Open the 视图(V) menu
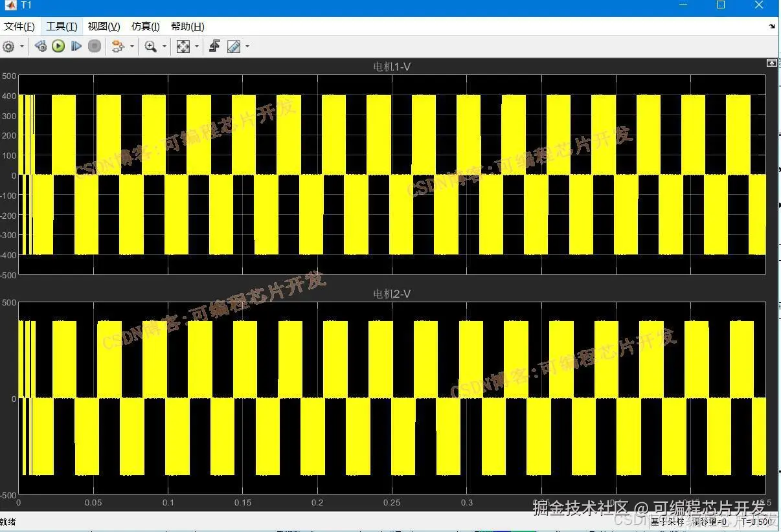The width and height of the screenshot is (781, 532). click(104, 27)
